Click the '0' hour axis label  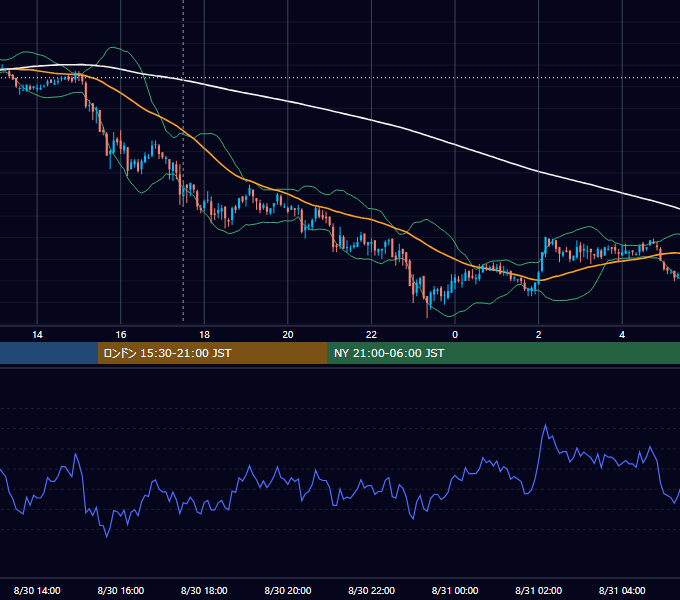(455, 335)
